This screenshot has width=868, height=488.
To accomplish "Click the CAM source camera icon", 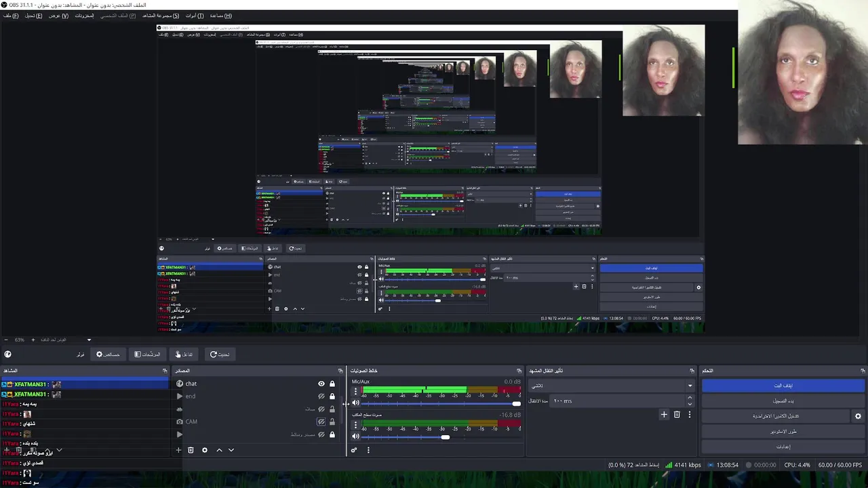I will point(180,422).
